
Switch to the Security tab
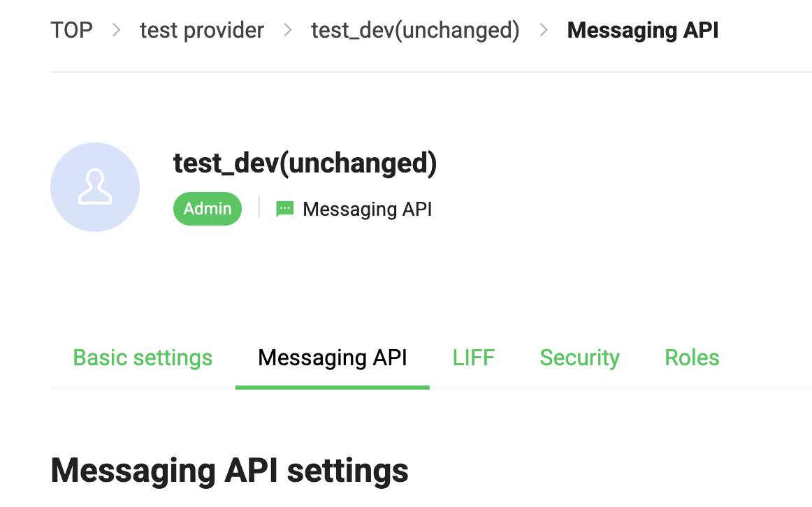coord(579,358)
